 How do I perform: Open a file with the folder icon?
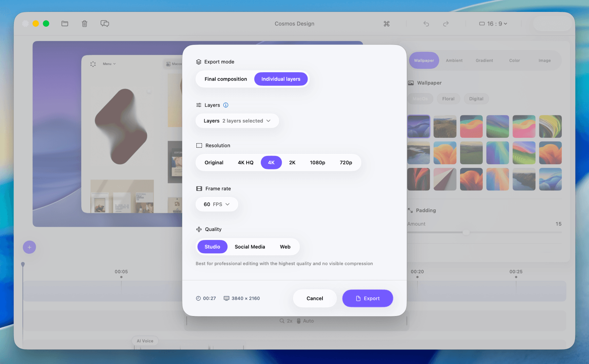tap(65, 24)
